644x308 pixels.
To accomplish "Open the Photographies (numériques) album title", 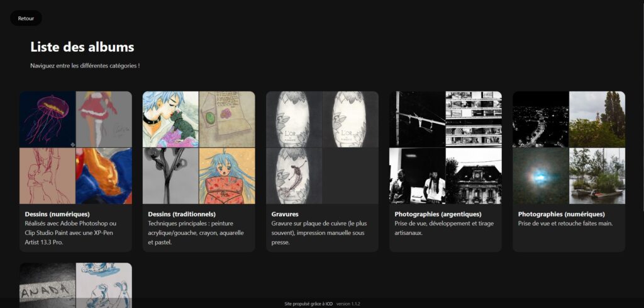I will pos(561,214).
